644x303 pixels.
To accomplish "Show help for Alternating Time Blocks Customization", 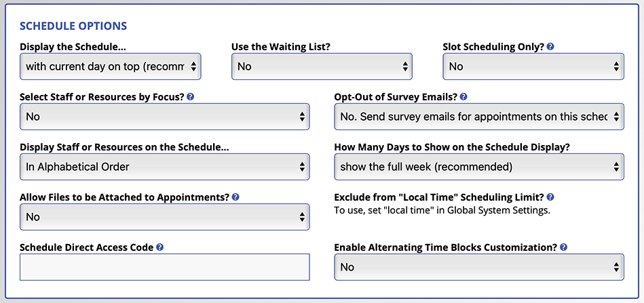I will pos(563,247).
